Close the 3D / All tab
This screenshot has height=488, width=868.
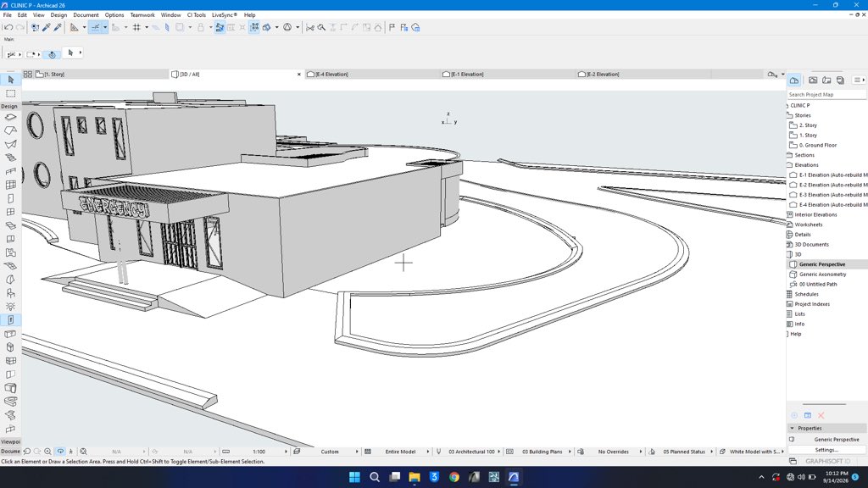click(x=299, y=75)
